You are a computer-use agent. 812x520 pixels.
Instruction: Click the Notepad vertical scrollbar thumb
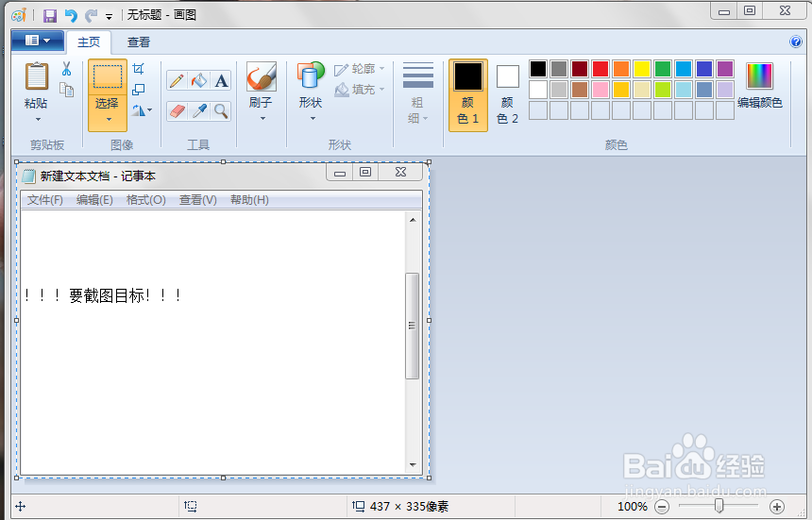click(x=413, y=326)
